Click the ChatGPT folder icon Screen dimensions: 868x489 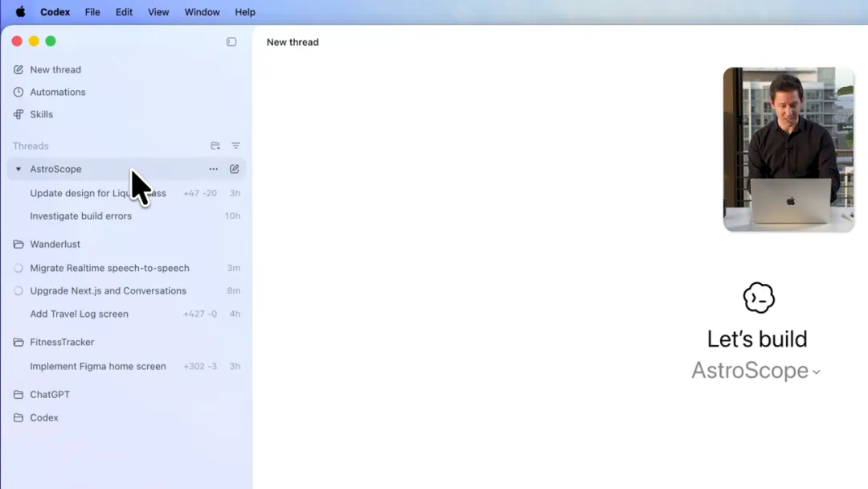click(x=18, y=394)
